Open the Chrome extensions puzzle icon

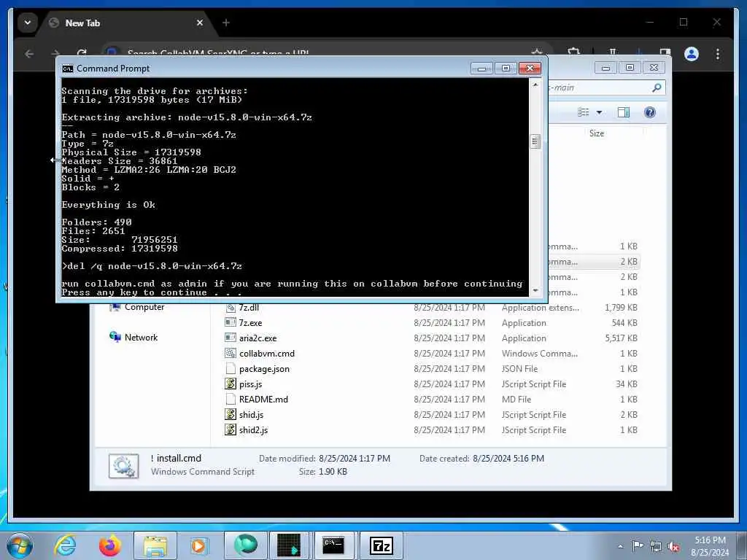click(x=573, y=52)
